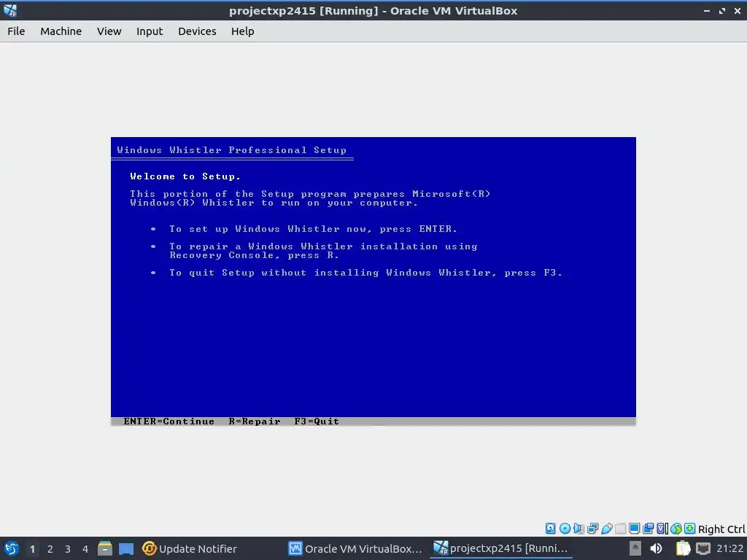
Task: Open the View menu
Action: pyautogui.click(x=109, y=31)
